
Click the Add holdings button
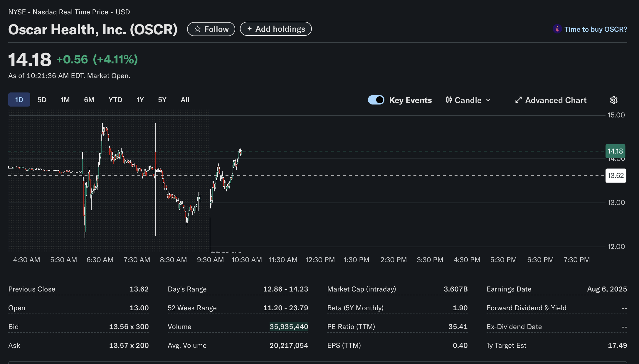tap(276, 29)
